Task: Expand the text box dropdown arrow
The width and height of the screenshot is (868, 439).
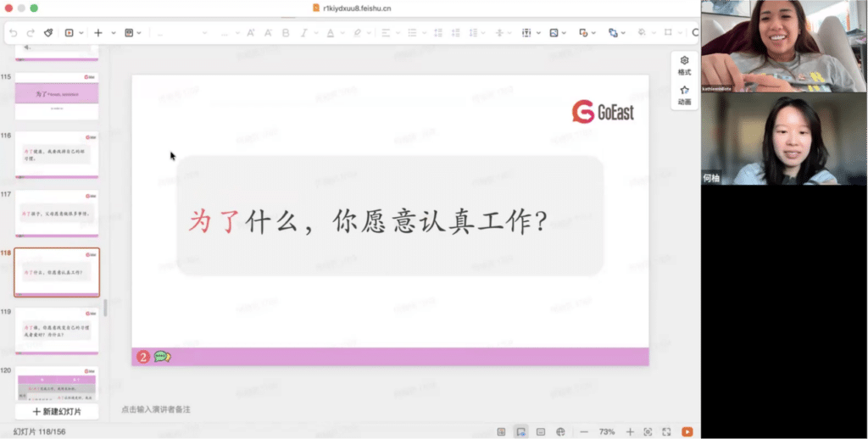Action: [x=537, y=33]
